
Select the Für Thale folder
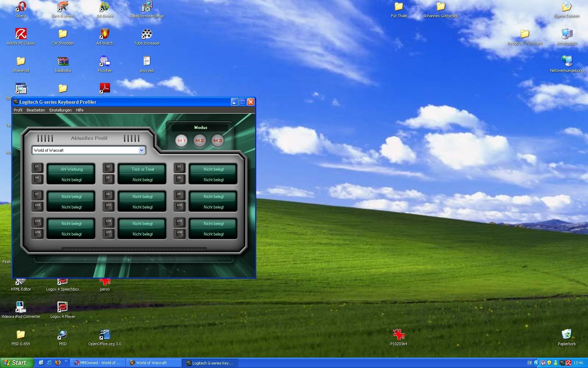[x=399, y=9]
